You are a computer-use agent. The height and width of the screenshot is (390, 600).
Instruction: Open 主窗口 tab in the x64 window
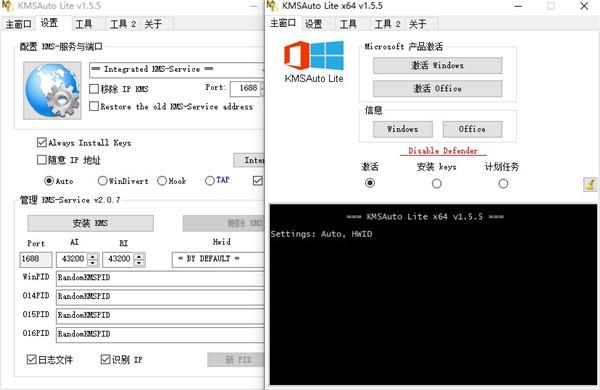click(x=283, y=24)
